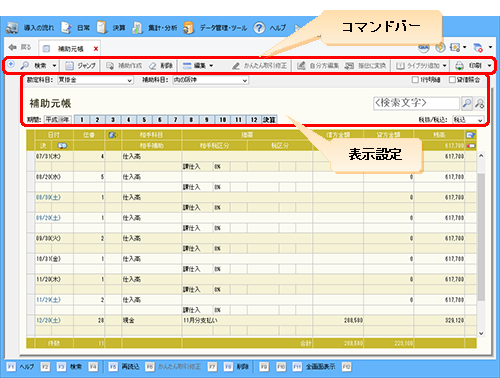
Task: Open the 税抜/税込 combo box
Action: [468, 120]
